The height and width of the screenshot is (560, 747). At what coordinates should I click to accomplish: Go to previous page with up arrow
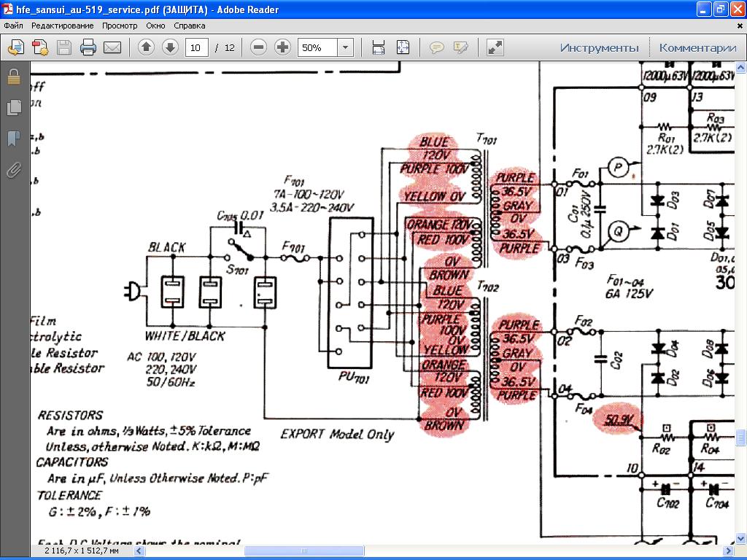[x=146, y=48]
